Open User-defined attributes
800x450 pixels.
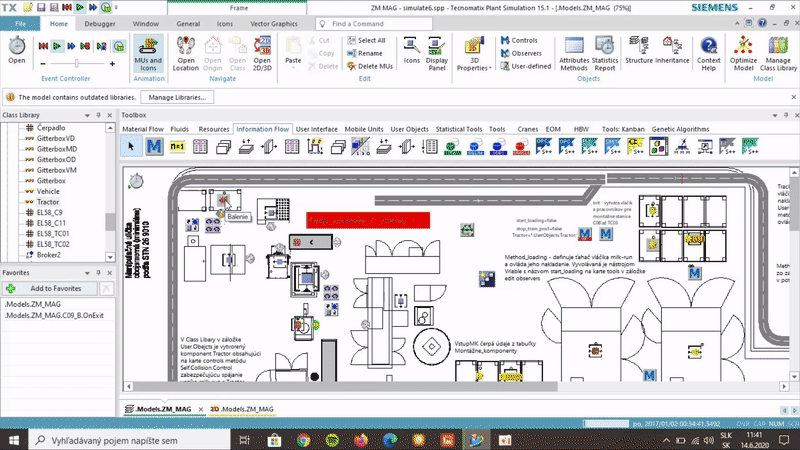coord(526,66)
